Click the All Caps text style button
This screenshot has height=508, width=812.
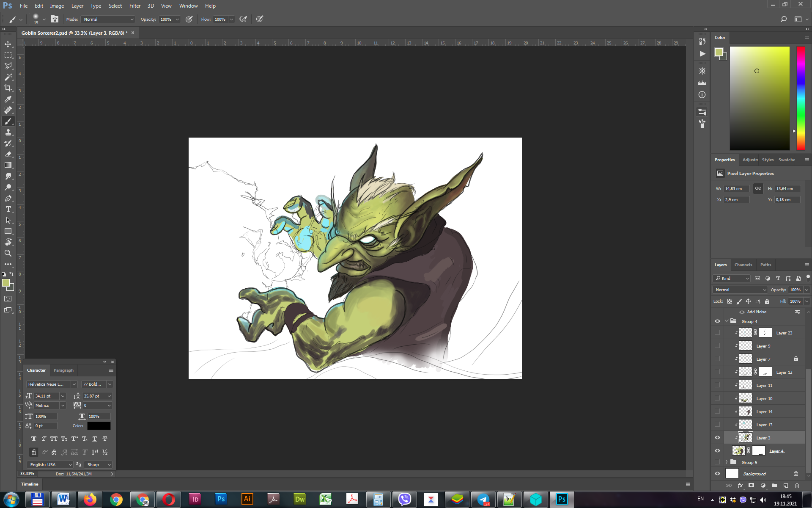[x=54, y=439]
